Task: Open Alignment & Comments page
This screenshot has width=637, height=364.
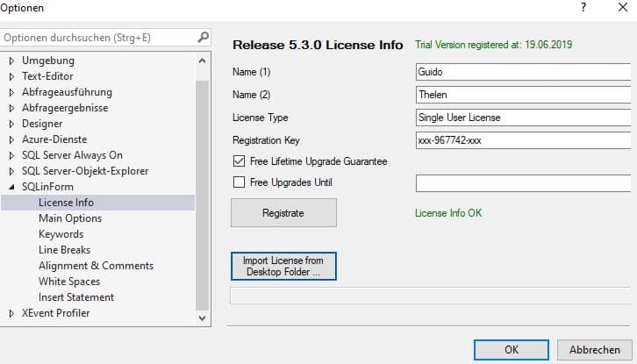Action: tap(97, 266)
